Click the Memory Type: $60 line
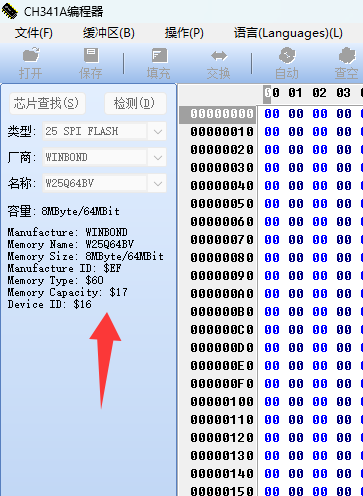 click(x=55, y=280)
